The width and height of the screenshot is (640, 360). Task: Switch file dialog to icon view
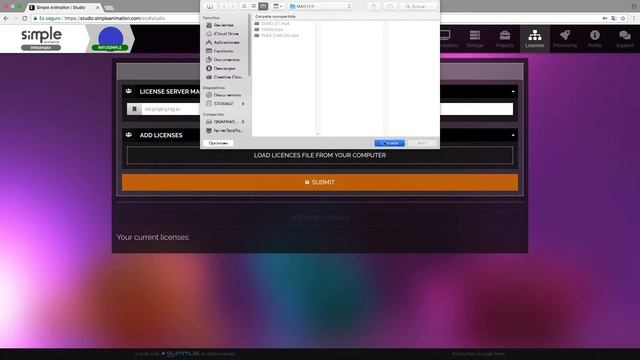(244, 6)
